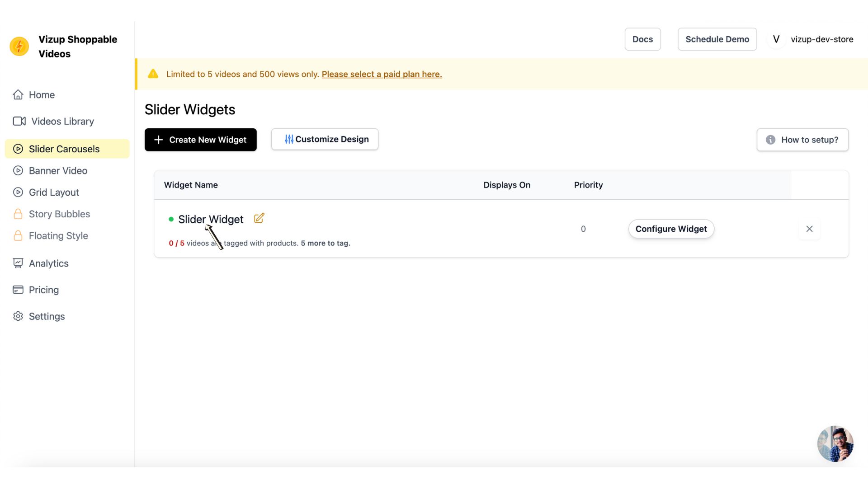Viewport: 868px width, 488px height.
Task: Delete Slider Widget using X button
Action: click(x=809, y=229)
